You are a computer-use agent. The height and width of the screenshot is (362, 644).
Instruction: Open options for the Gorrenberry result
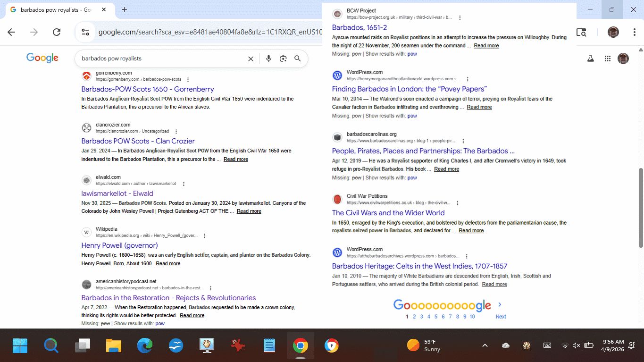(x=188, y=79)
